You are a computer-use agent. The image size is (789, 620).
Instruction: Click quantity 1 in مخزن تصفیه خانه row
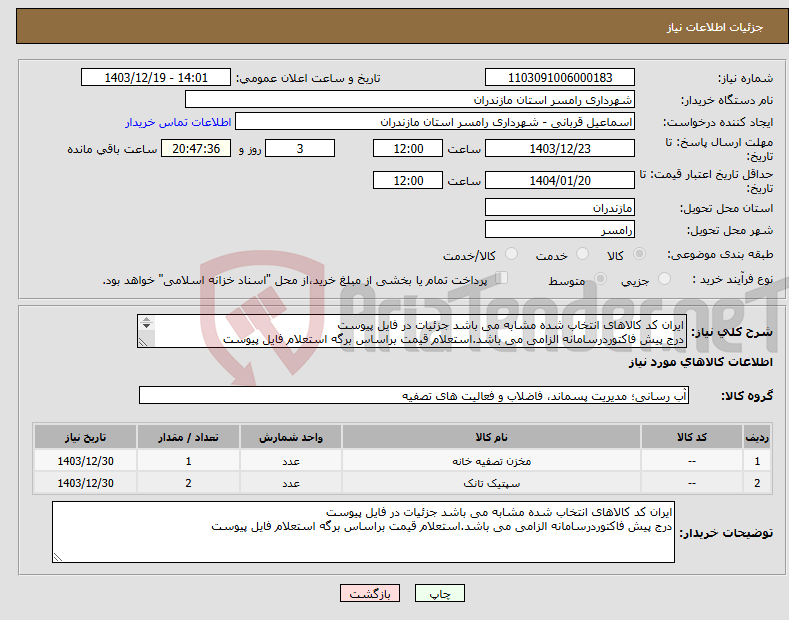click(x=188, y=461)
